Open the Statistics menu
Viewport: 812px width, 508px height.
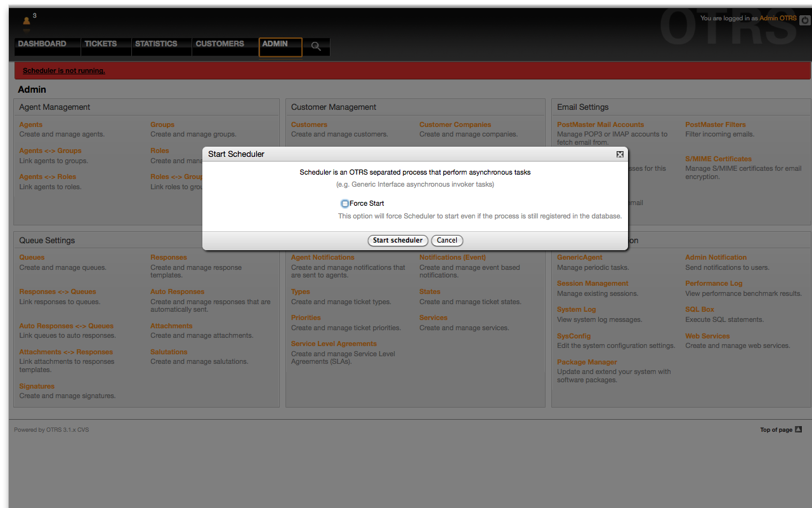[x=156, y=44]
